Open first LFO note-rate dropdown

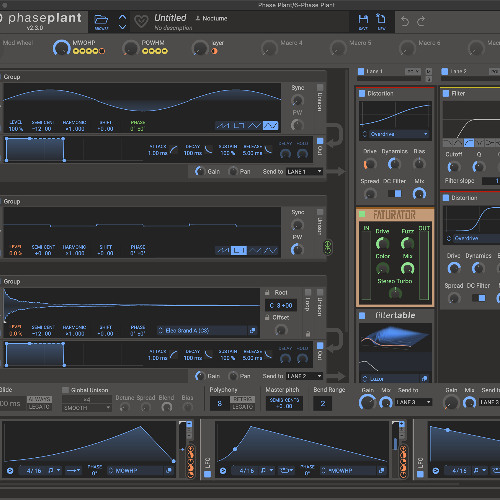point(55,471)
